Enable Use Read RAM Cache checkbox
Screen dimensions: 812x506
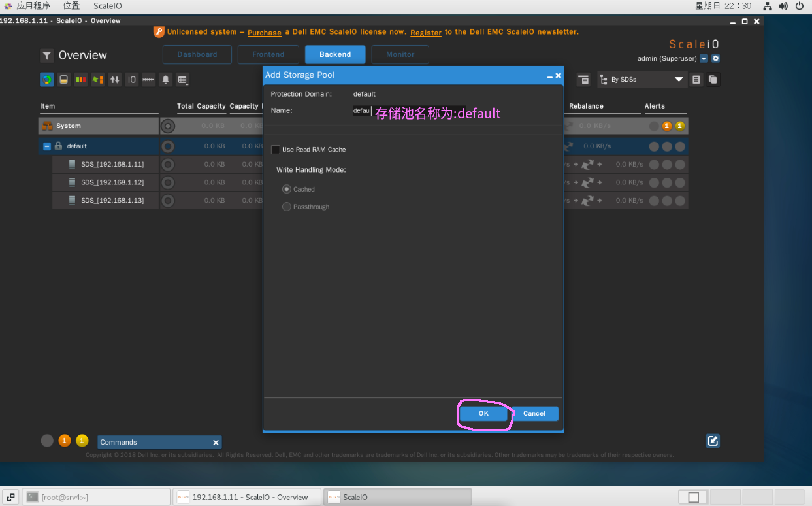(276, 150)
